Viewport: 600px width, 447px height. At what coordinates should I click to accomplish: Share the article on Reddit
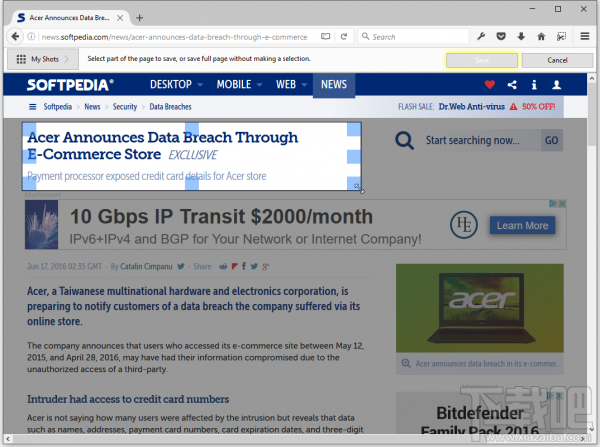(223, 266)
